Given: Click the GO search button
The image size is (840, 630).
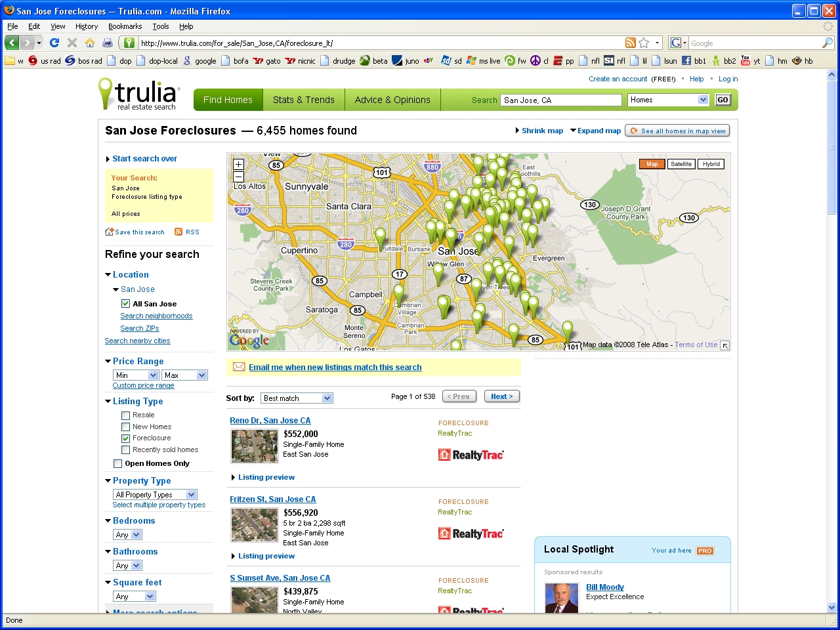Looking at the screenshot, I should click(723, 100).
